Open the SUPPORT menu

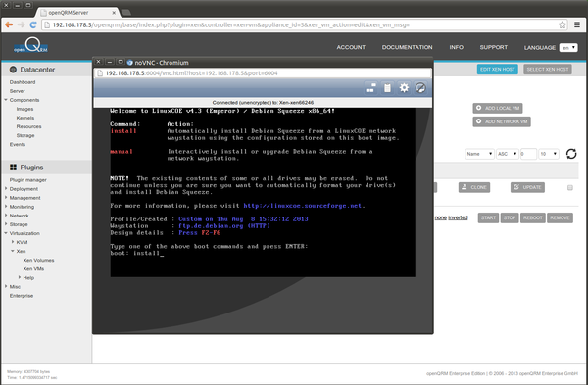[494, 47]
